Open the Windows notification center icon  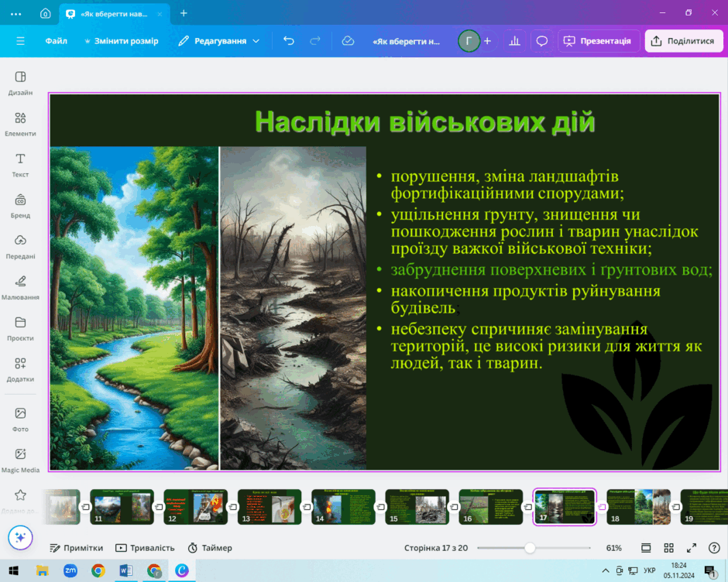710,571
